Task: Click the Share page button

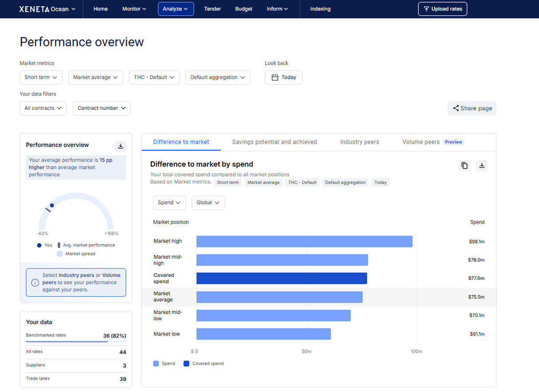Action: 472,108
